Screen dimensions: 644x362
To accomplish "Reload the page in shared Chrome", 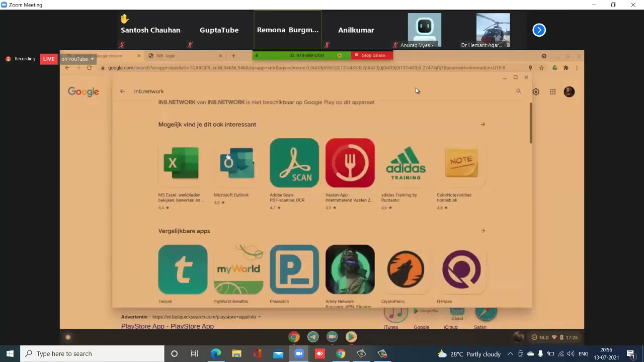I will click(89, 68).
